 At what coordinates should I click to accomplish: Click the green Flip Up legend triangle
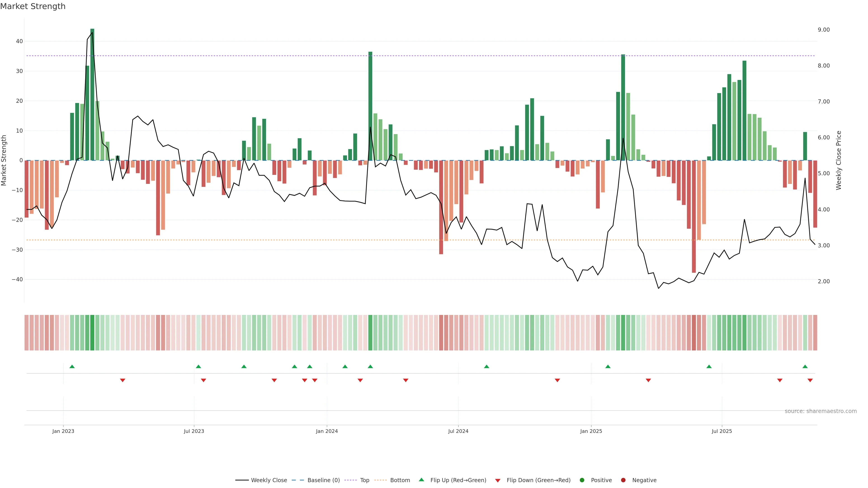click(421, 480)
